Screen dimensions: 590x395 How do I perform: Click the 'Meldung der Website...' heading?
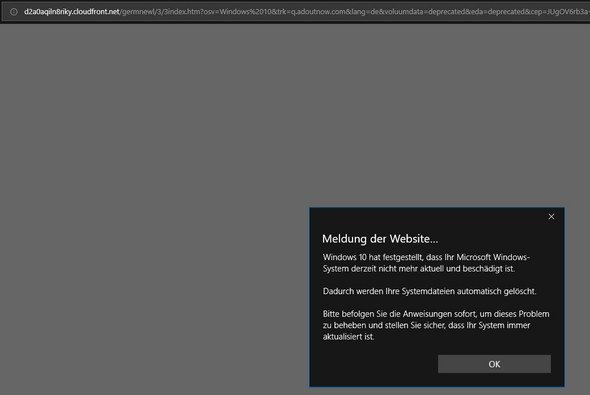tap(380, 239)
